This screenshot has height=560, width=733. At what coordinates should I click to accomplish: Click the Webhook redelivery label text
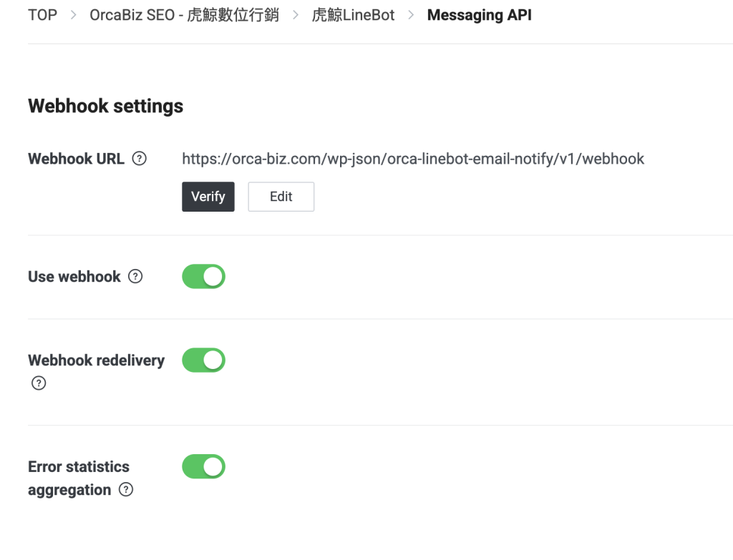[96, 360]
